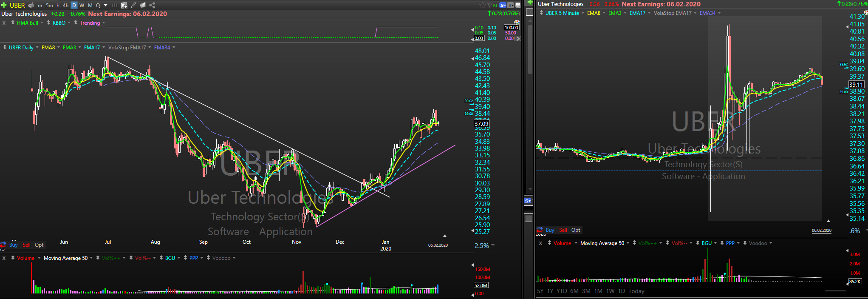
Task: Click the share icon in left chart toolbar
Action: pos(152,5)
